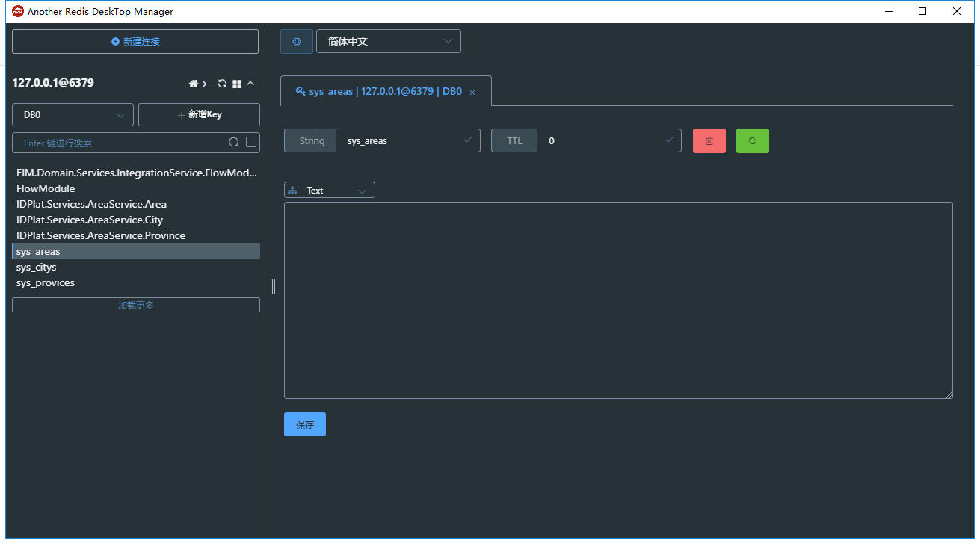Open the connection home status icon
Screen dimensions: 980x544
click(x=194, y=84)
